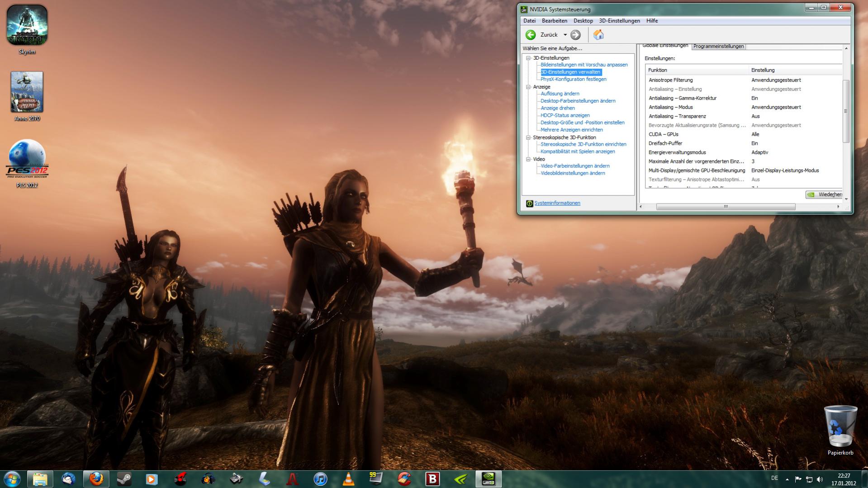Select the Globale Einstellungen tab
This screenshot has height=488, width=868.
tap(665, 46)
